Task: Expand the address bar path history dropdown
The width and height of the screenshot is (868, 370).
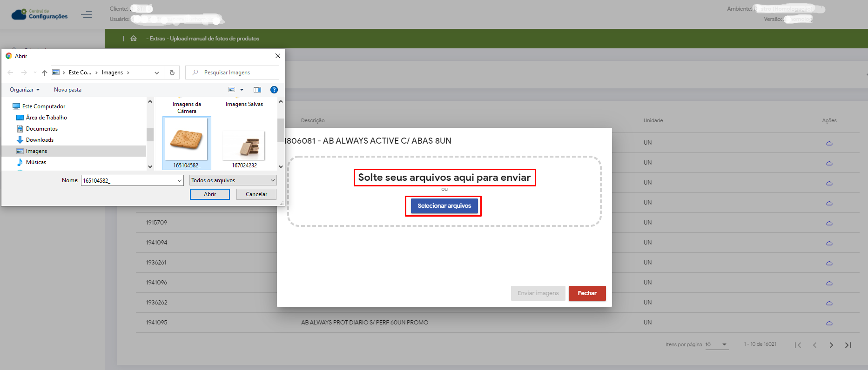Action: pos(157,73)
